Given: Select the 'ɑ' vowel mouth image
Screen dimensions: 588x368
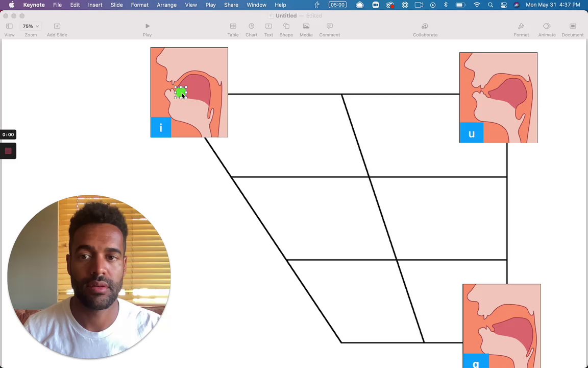Looking at the screenshot, I should (502, 326).
